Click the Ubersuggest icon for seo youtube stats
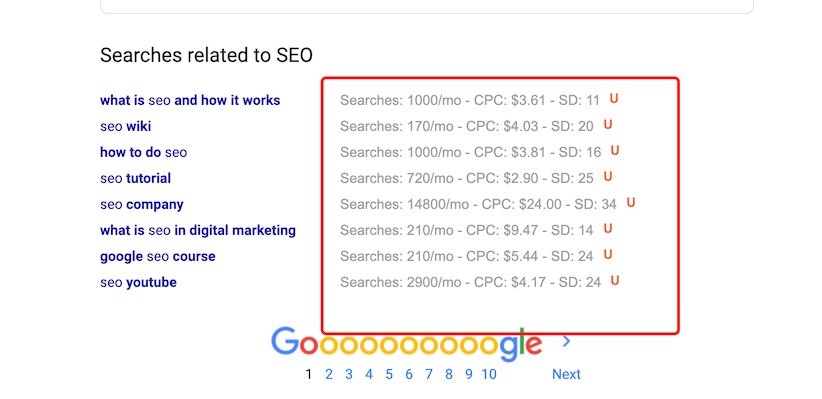 click(x=615, y=281)
